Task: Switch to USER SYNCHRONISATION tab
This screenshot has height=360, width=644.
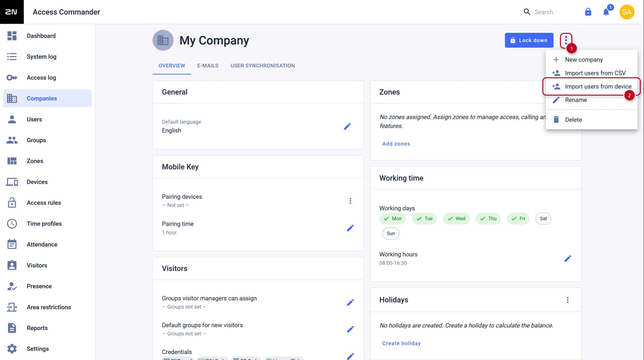Action: pos(262,66)
